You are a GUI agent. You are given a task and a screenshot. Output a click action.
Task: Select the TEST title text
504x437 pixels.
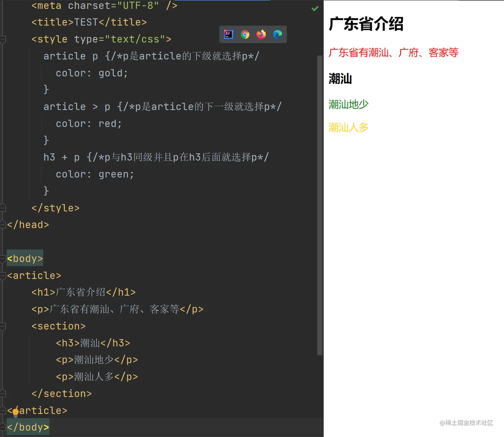click(x=87, y=22)
